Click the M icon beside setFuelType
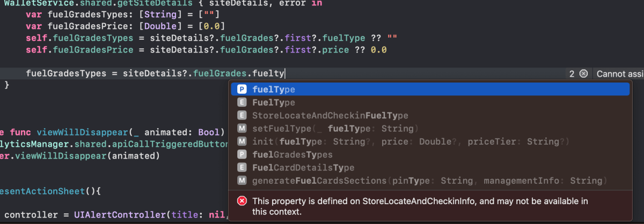The width and height of the screenshot is (644, 224). click(x=242, y=129)
